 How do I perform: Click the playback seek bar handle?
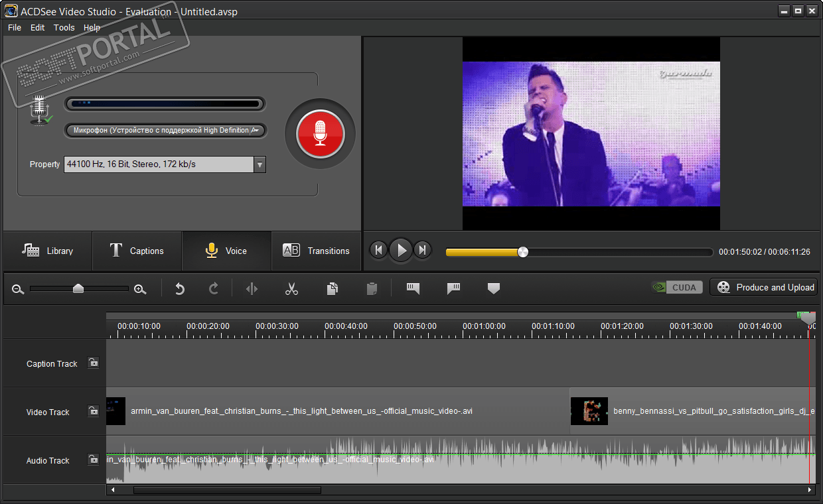point(523,252)
